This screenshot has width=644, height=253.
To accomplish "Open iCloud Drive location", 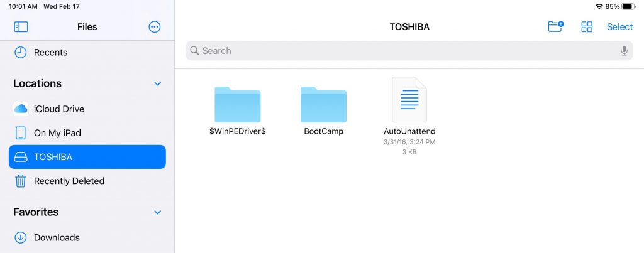I will [x=87, y=109].
